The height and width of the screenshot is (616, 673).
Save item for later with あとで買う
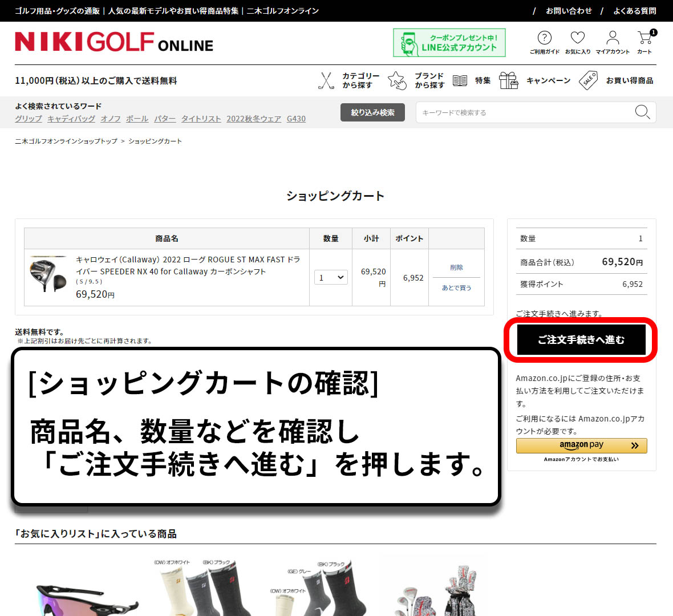(x=456, y=288)
